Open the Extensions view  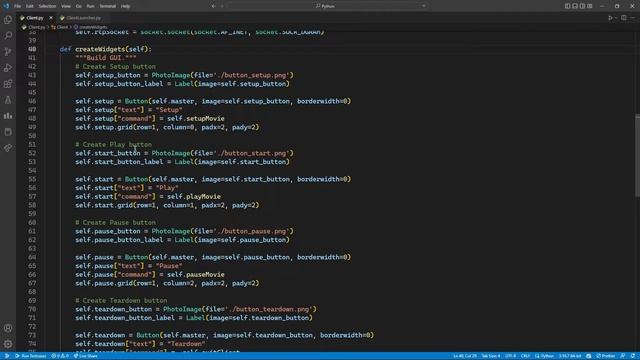pyautogui.click(x=8, y=84)
